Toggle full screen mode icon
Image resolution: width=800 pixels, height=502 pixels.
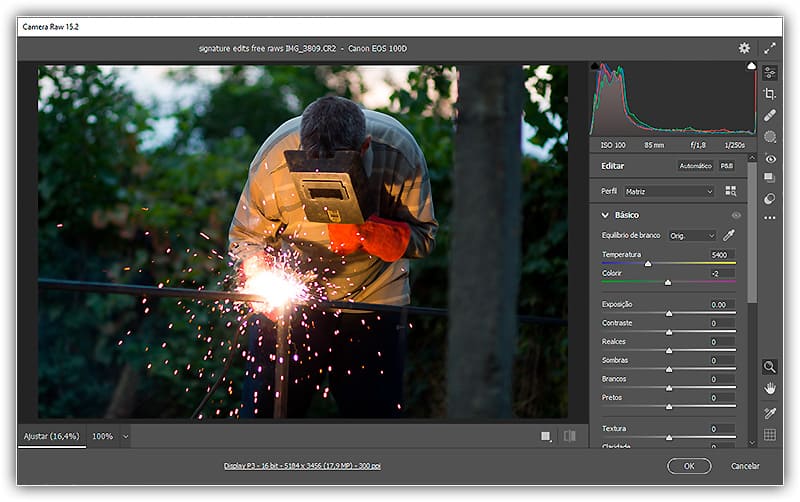tap(769, 48)
